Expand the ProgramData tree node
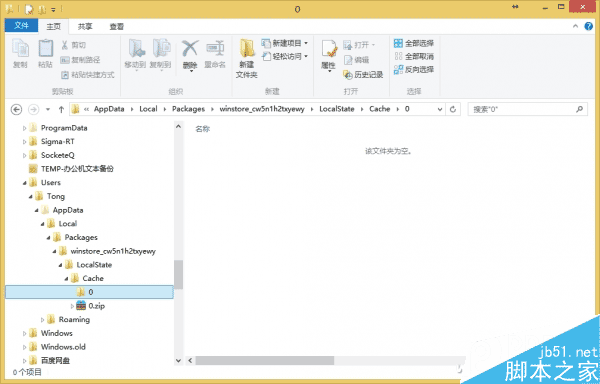This screenshot has width=600, height=384. point(24,128)
